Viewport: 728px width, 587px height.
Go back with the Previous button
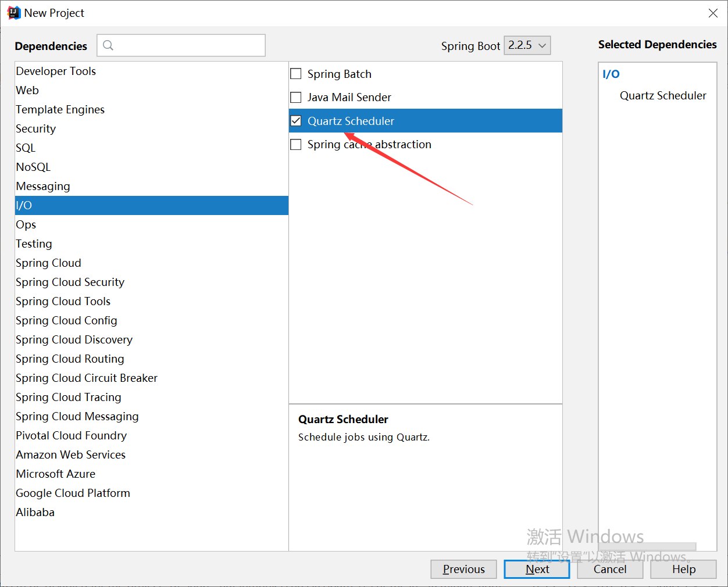coord(463,569)
